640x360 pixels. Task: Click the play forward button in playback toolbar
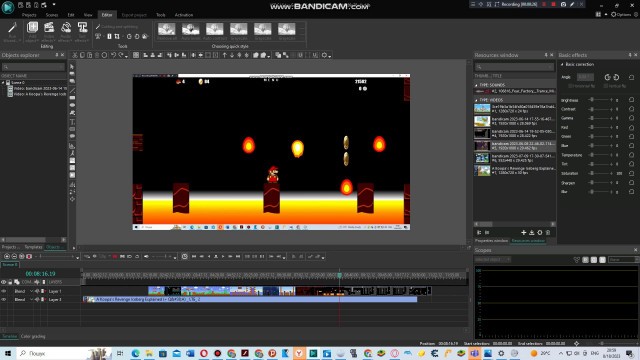point(223,256)
